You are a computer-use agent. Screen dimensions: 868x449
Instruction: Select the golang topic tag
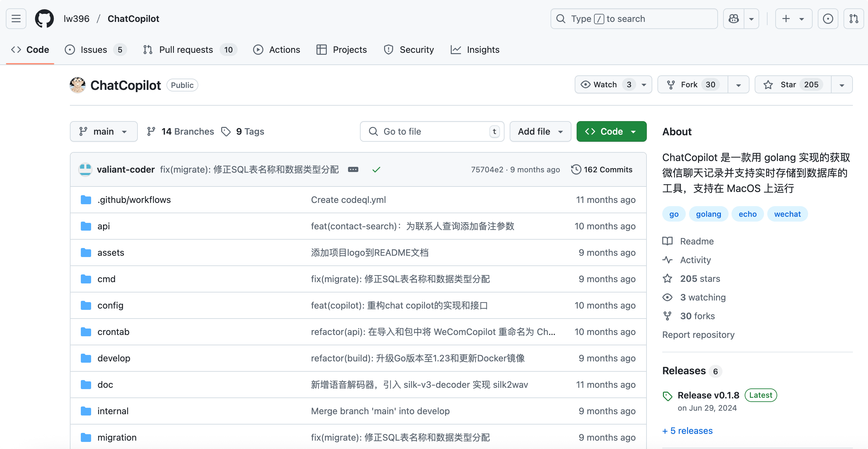[x=708, y=214]
